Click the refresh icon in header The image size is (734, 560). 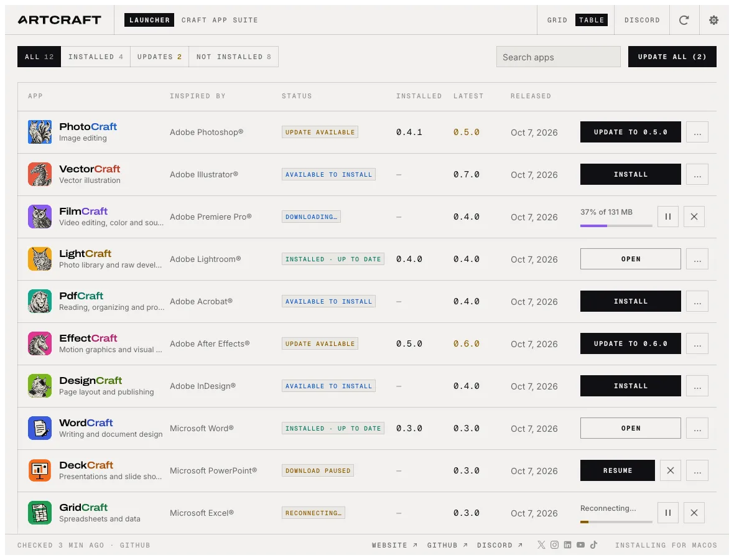684,20
